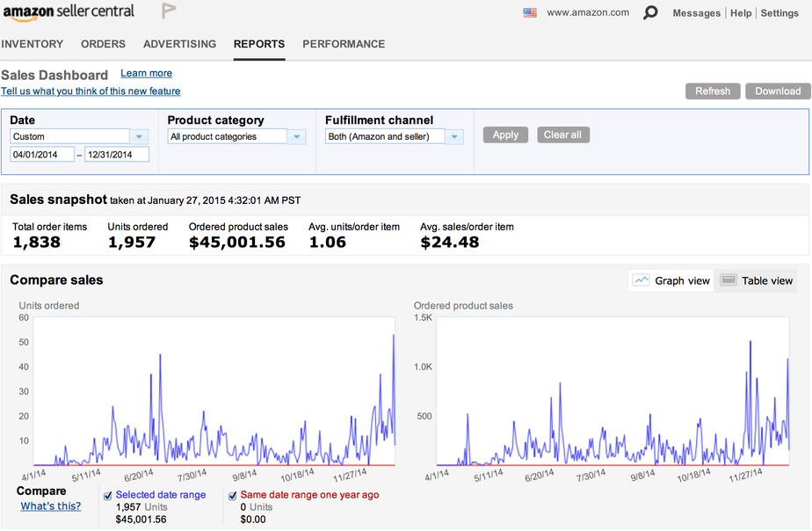Refresh the sales dashboard
812x531 pixels.
point(712,91)
